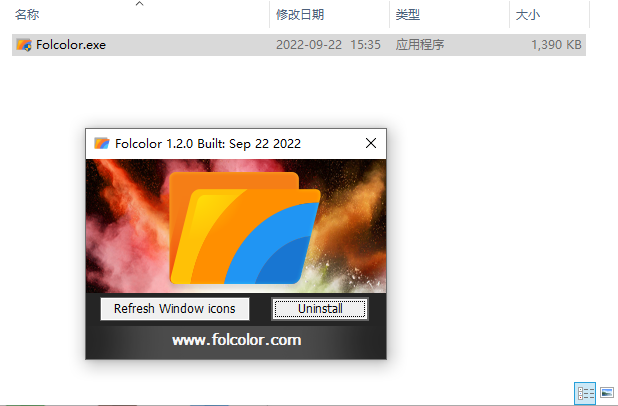Sort files by 大小 column header
This screenshot has width=618, height=406.
pos(527,15)
